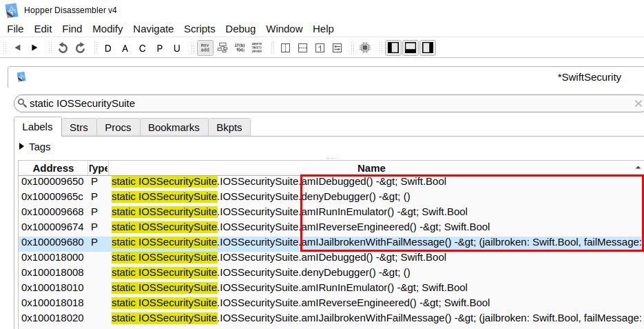Click the horizontal split view icon
The width and height of the screenshot is (644, 329).
(x=302, y=48)
